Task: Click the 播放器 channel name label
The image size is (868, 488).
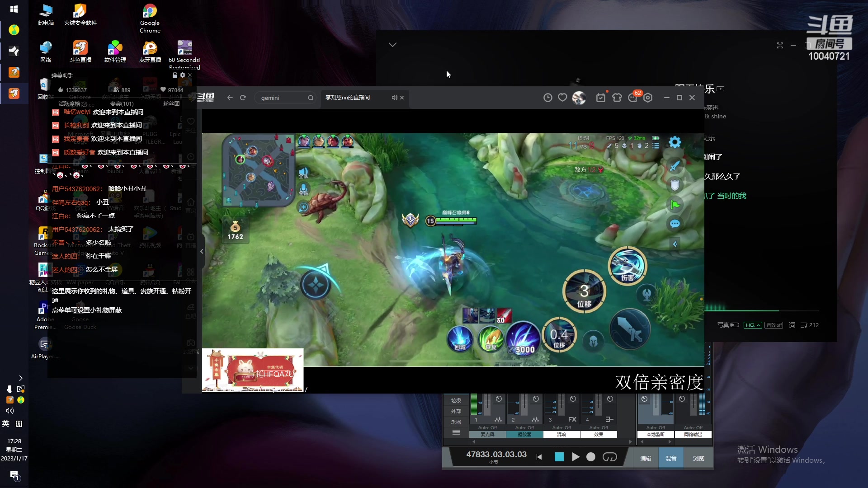Action: (x=524, y=435)
